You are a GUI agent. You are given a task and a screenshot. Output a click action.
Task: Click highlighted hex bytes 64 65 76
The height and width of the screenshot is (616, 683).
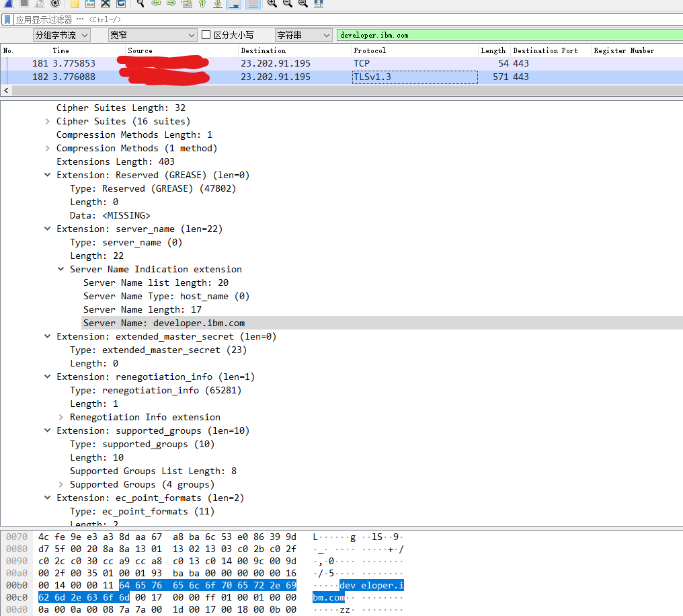140,586
